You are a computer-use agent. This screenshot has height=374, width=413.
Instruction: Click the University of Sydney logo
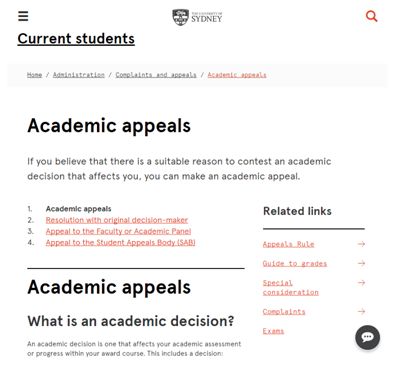(x=197, y=17)
